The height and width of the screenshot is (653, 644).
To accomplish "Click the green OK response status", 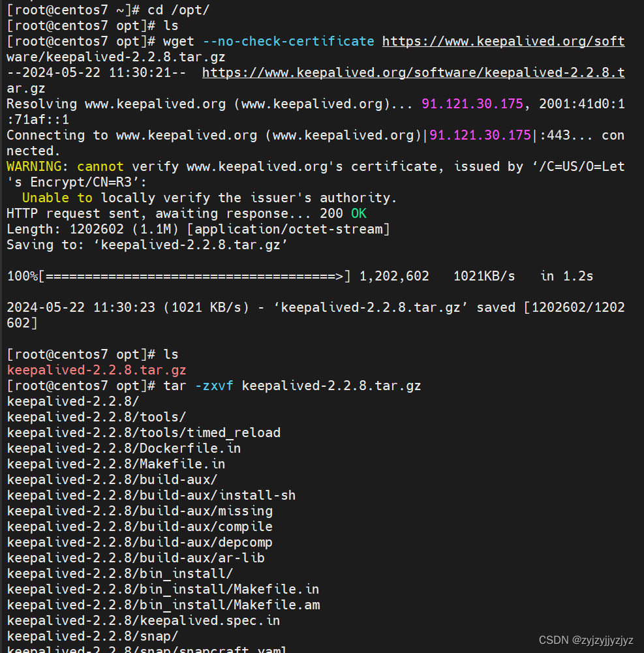I will pos(359,214).
